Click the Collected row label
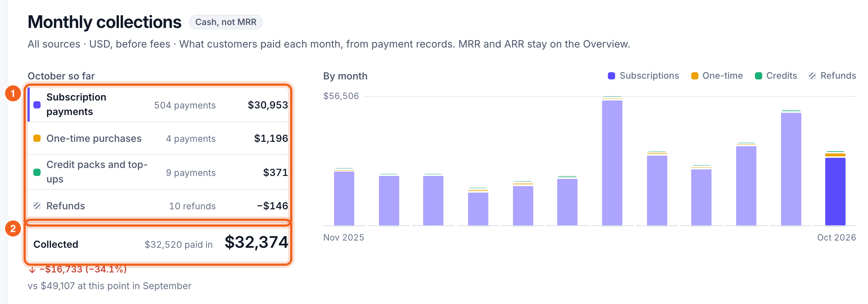Screen dimensions: 868x304 click(56, 244)
